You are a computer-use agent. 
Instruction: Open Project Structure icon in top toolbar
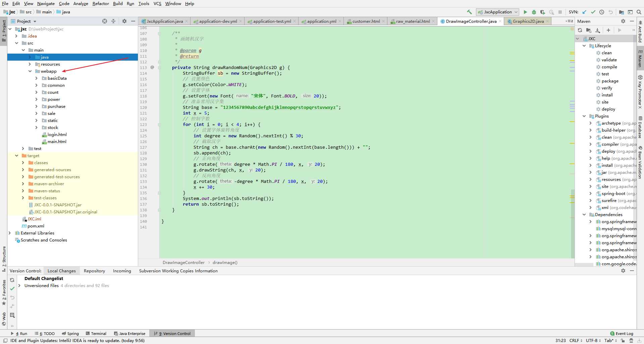click(x=622, y=12)
